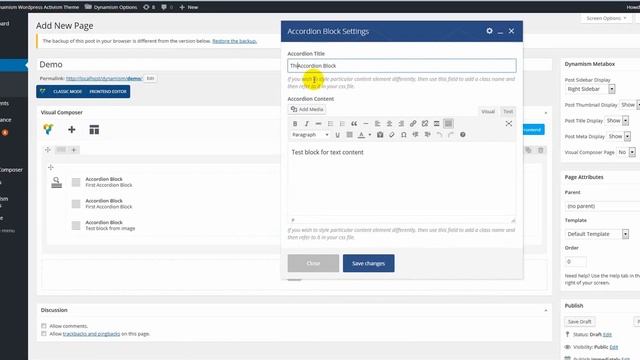640x360 pixels.
Task: Insert or edit a link
Action: [413, 124]
